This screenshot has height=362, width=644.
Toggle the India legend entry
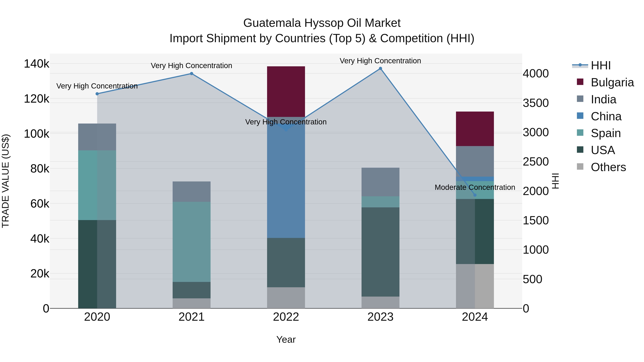coord(596,99)
